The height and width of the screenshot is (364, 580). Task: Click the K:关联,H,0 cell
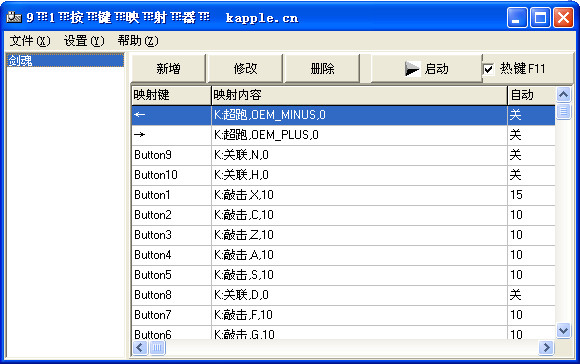pos(359,175)
